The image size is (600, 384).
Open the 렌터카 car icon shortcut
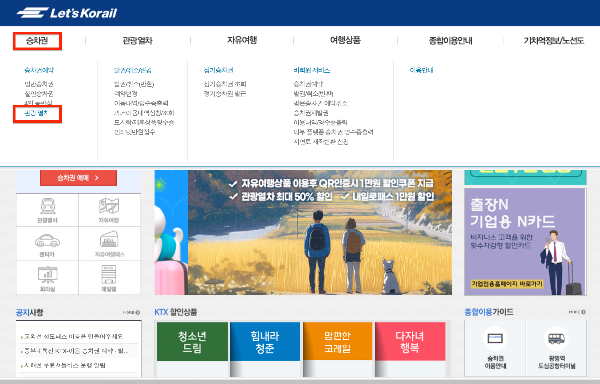tap(47, 244)
